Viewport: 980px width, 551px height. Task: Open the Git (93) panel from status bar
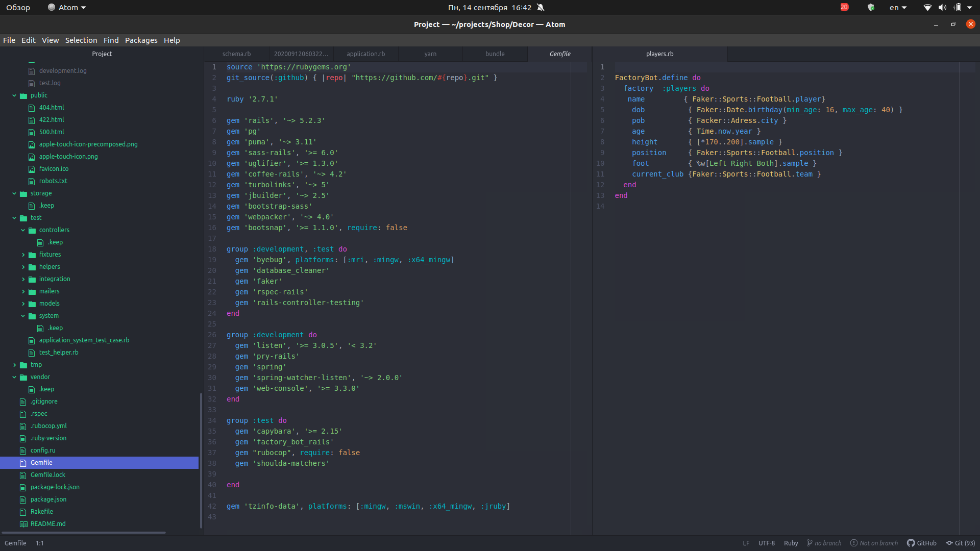click(x=960, y=543)
